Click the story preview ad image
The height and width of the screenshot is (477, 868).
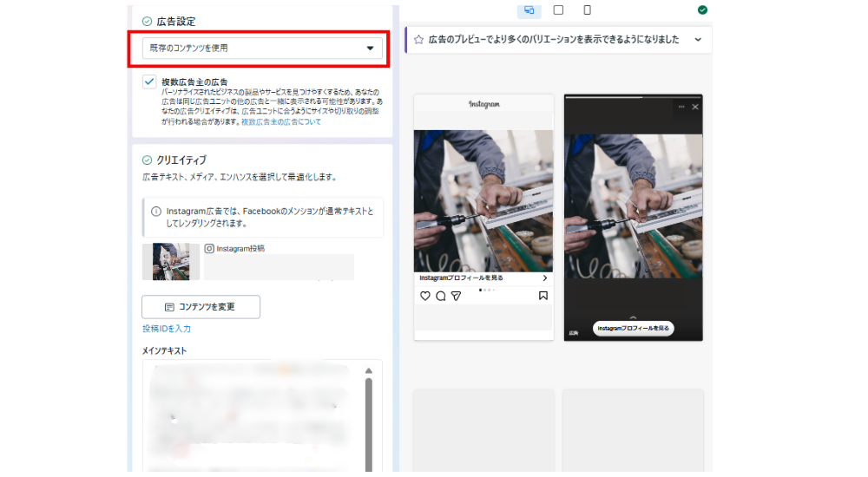(634, 206)
